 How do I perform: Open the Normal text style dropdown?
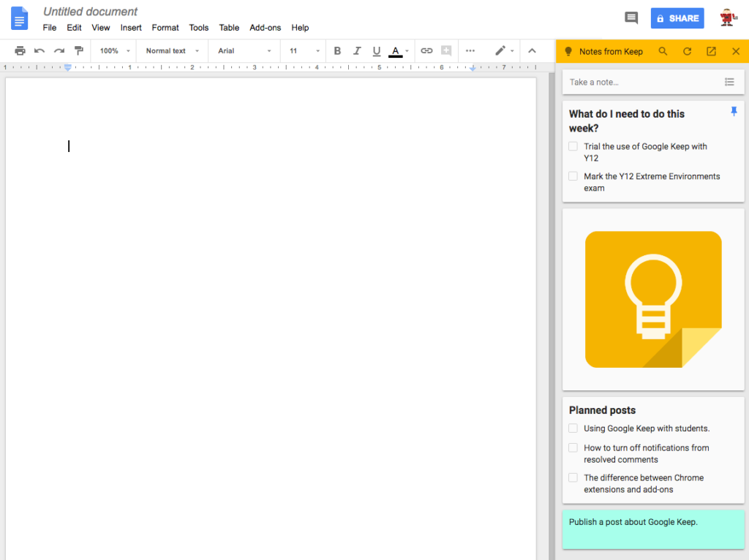click(x=171, y=50)
